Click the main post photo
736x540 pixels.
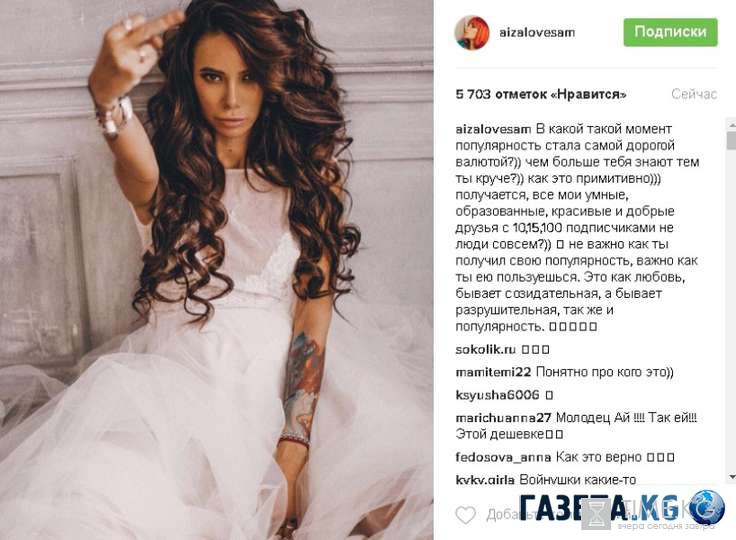[x=216, y=270]
